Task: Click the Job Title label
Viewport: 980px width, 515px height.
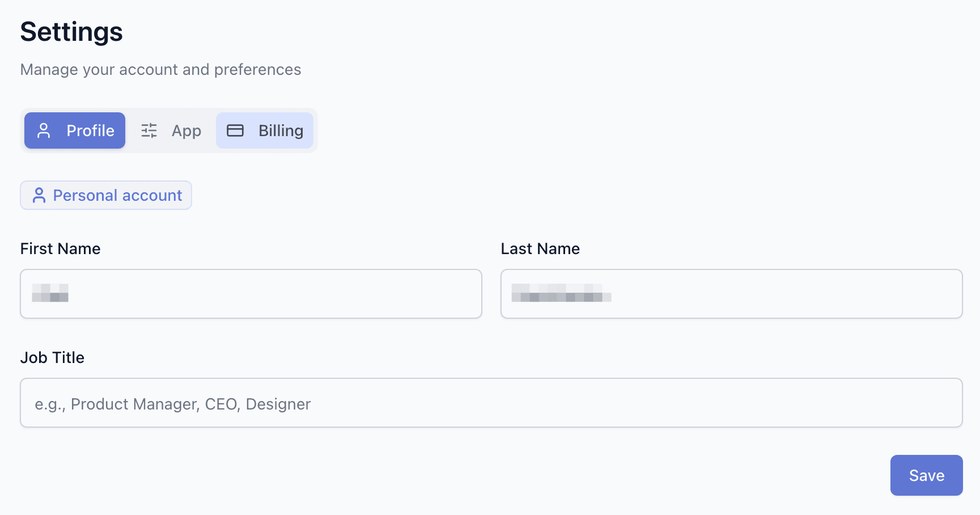Action: pyautogui.click(x=52, y=357)
